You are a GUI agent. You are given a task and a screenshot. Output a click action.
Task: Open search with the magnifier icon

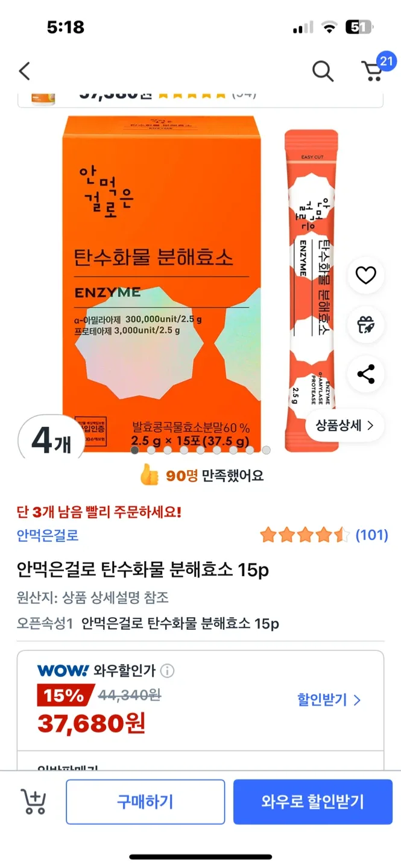click(x=323, y=71)
